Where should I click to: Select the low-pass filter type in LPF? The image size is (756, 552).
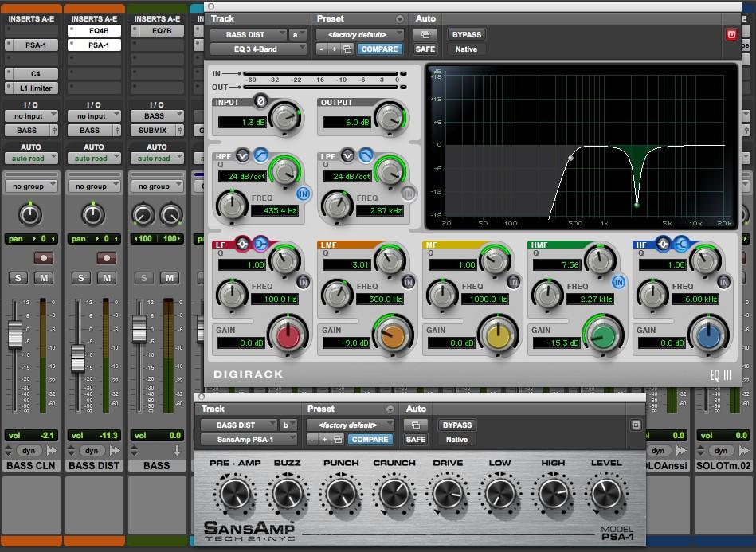[366, 155]
